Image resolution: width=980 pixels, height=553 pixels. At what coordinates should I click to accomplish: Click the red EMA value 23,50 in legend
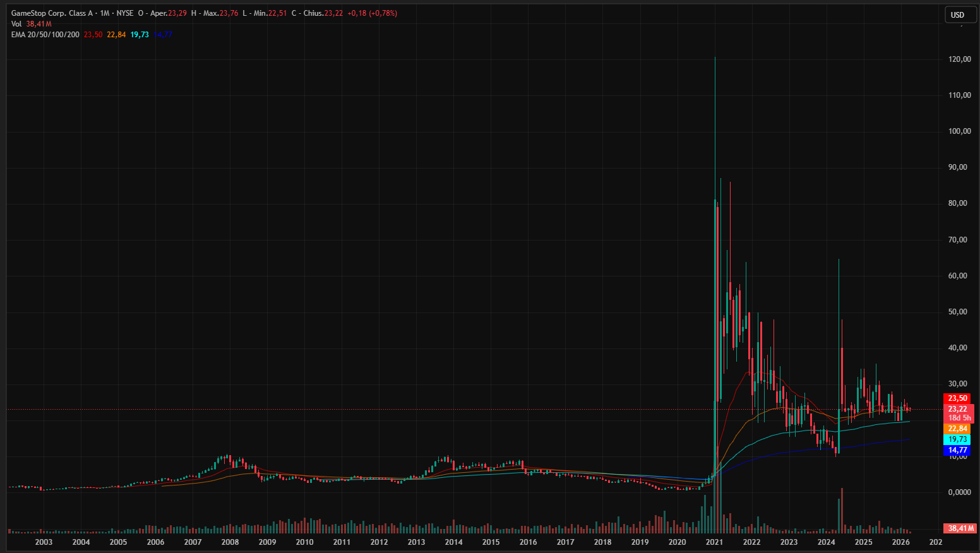pos(93,35)
